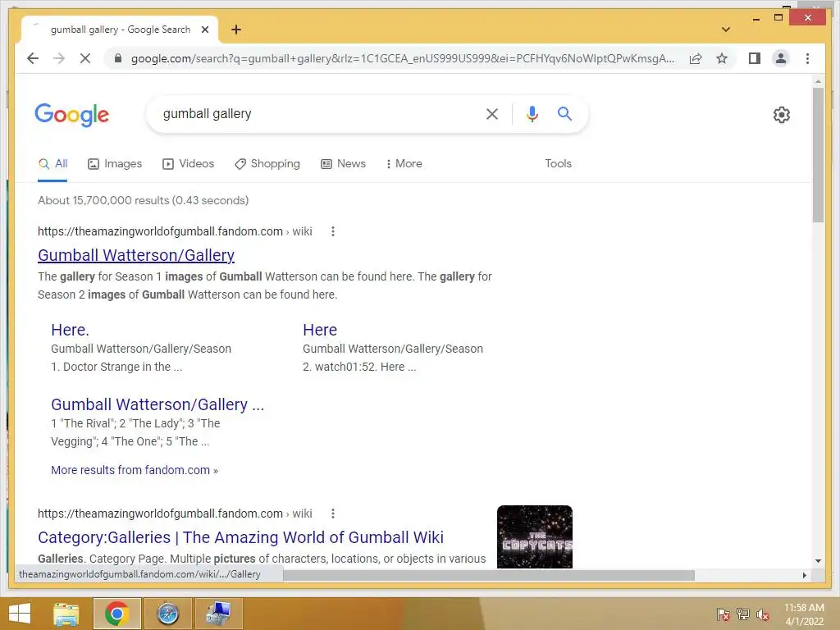Click the network tray icon
The height and width of the screenshot is (630, 840).
pyautogui.click(x=743, y=614)
